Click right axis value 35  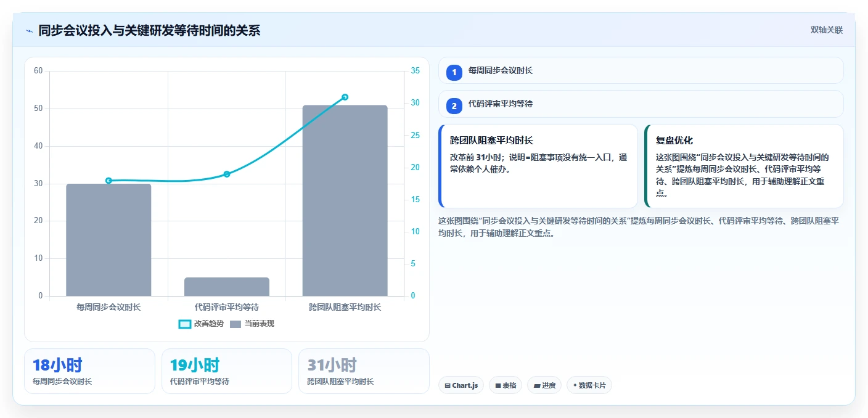(x=415, y=71)
